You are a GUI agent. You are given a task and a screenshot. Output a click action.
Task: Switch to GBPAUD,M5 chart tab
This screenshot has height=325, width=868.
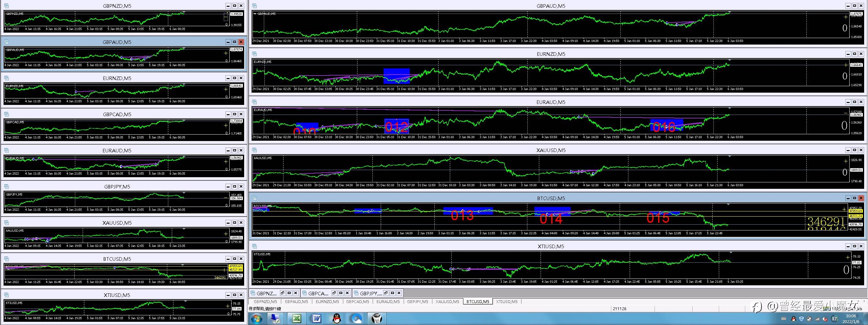[x=296, y=301]
